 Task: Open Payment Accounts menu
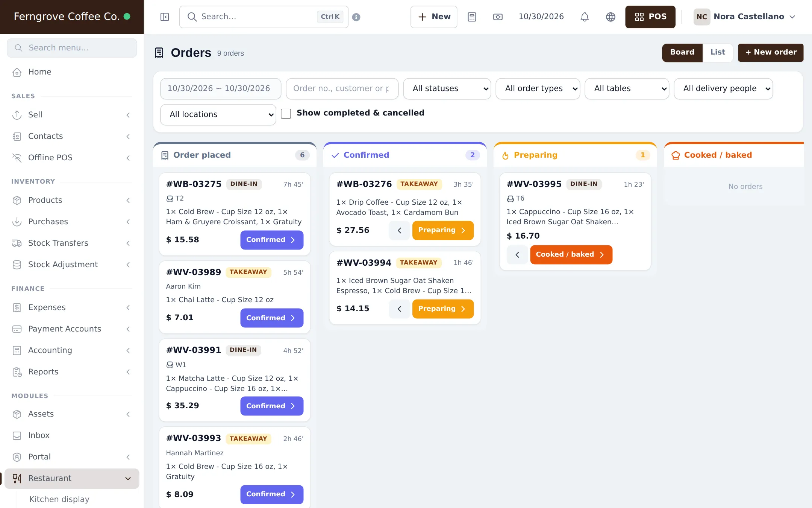72,329
